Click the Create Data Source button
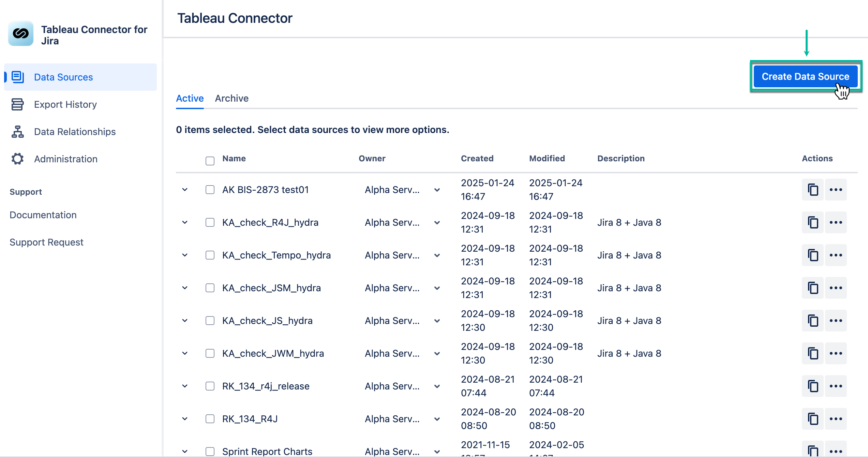This screenshot has height=457, width=868. click(806, 76)
